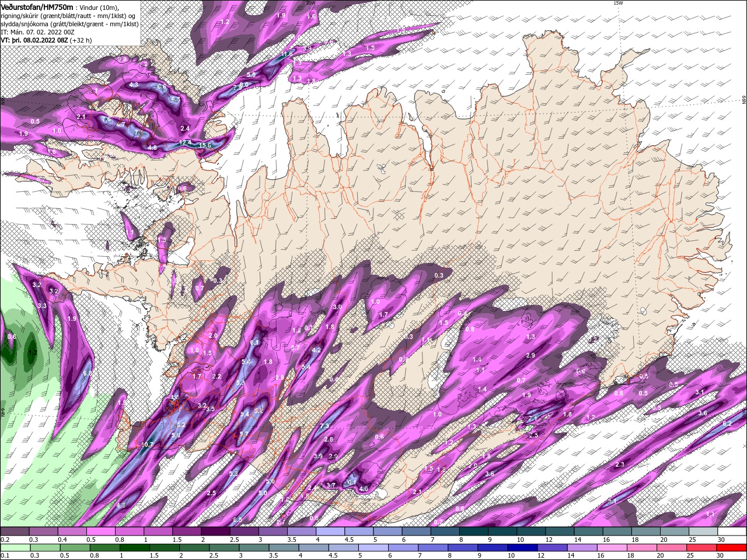Pick the palest green swatch starting the lower legend
The image size is (747, 560).
pyautogui.click(x=14, y=548)
